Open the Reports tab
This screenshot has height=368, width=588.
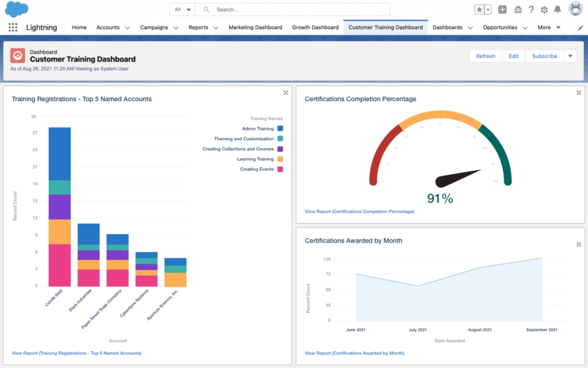[x=198, y=28]
